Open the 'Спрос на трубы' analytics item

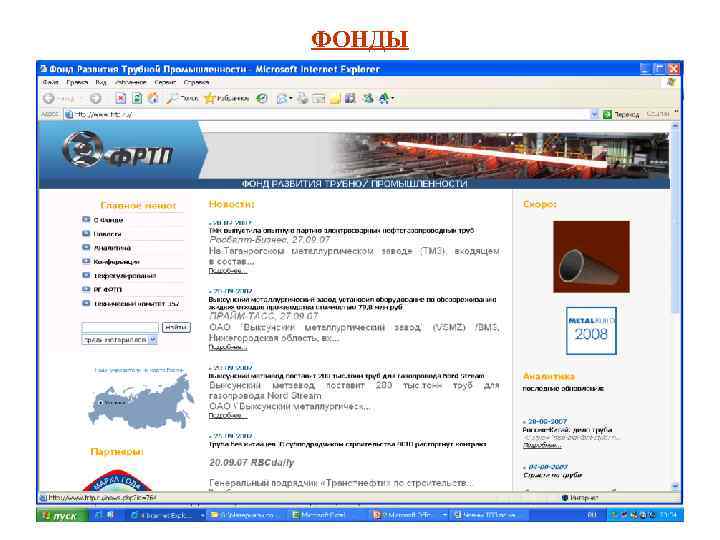tap(553, 475)
